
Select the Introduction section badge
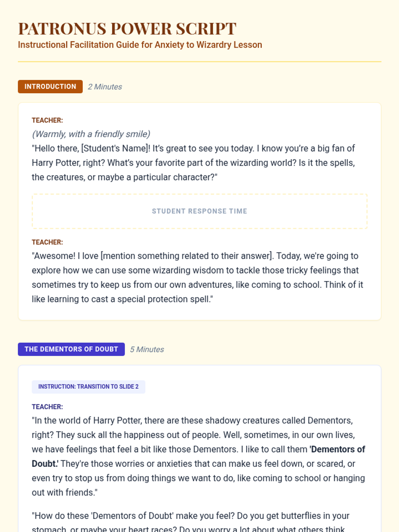(50, 86)
